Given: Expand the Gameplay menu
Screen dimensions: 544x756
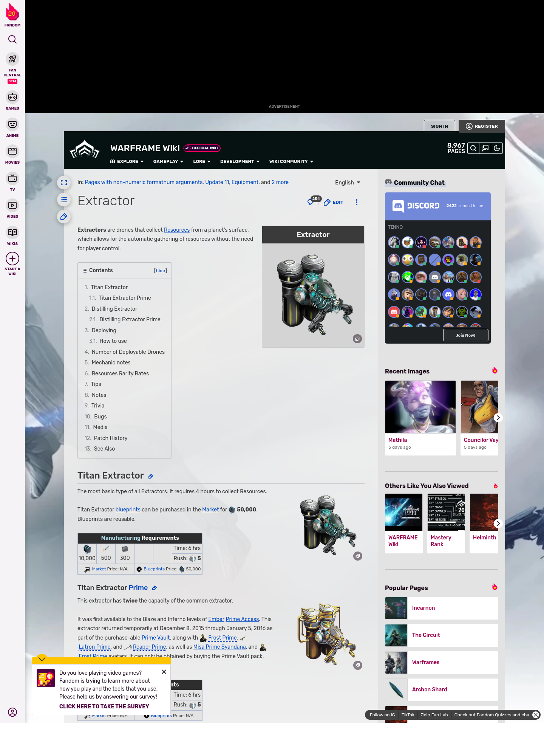Looking at the screenshot, I should pyautogui.click(x=168, y=161).
